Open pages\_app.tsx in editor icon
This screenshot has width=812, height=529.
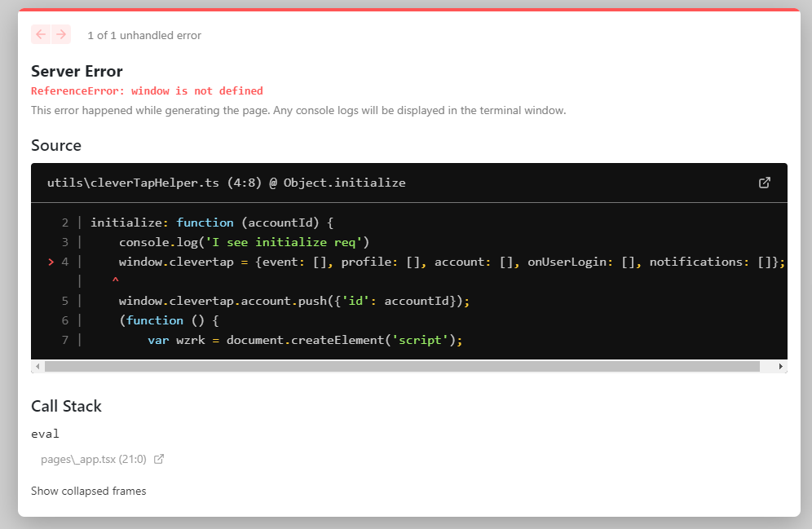[x=159, y=459]
